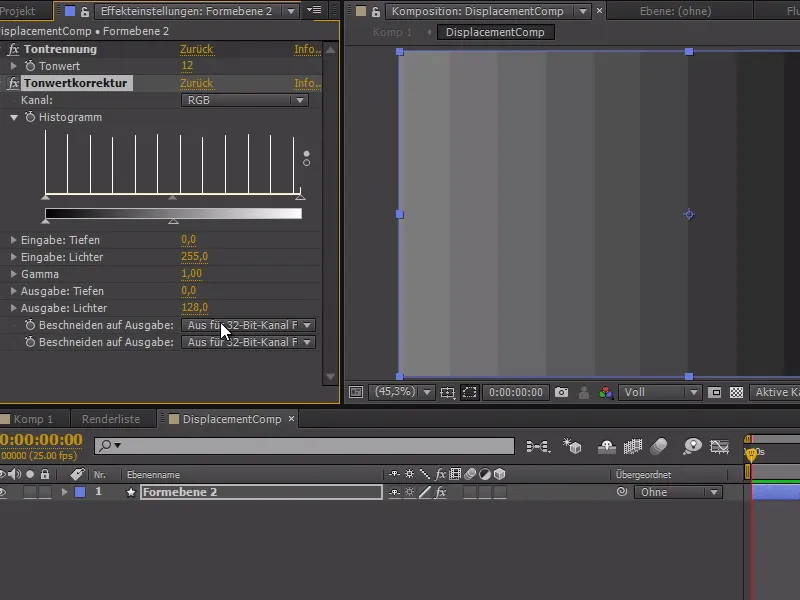Switch to Komp 1 timeline tab

point(33,419)
